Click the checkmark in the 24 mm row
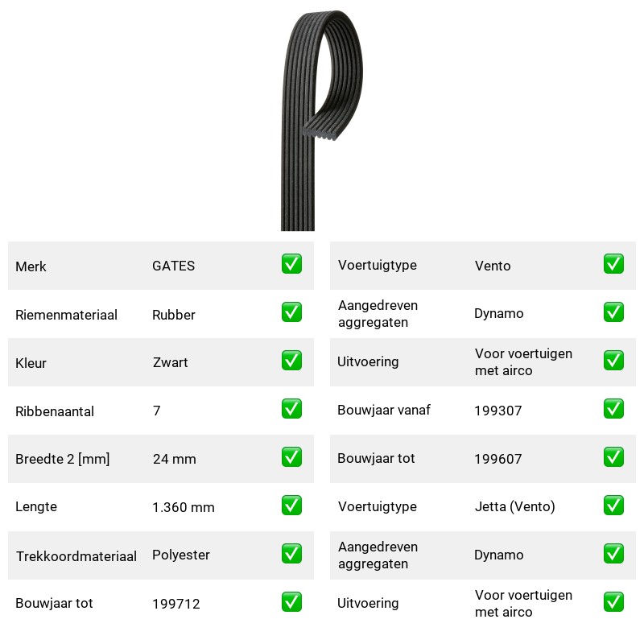This screenshot has width=644, height=644. (291, 457)
